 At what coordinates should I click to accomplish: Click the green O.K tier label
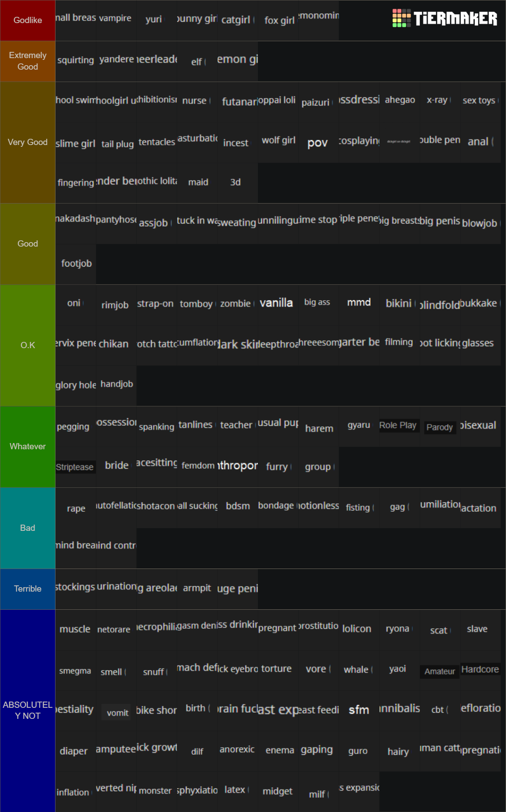tap(28, 345)
